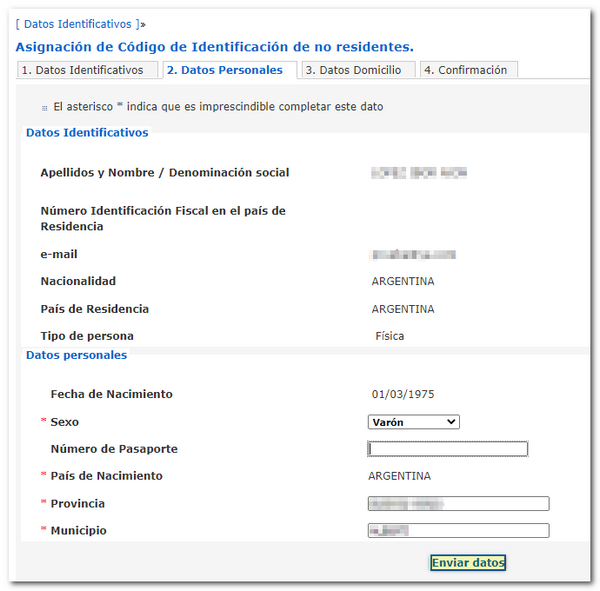Screen dimensions: 600x591
Task: Click the birth date value 01/03/1975
Action: point(403,394)
